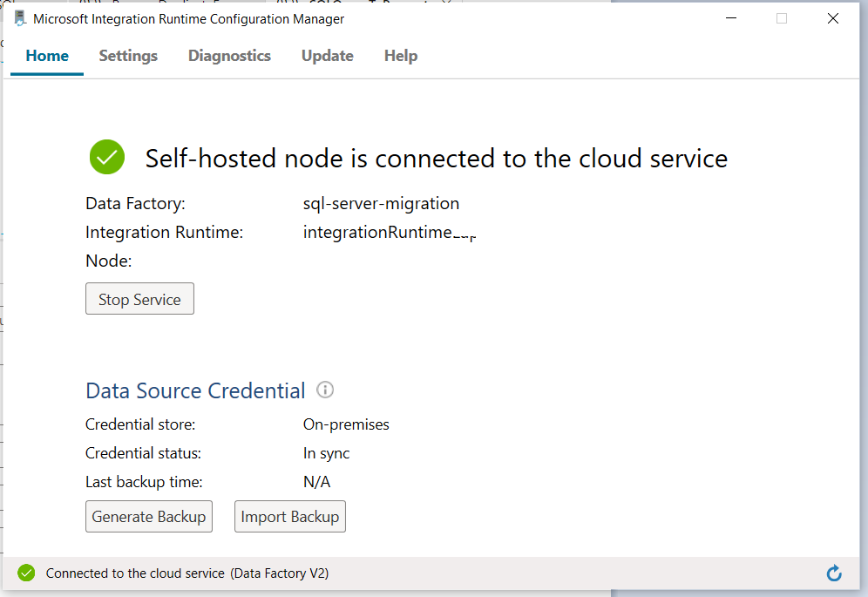Image resolution: width=868 pixels, height=597 pixels.
Task: Minimize the Configuration Manager window
Action: click(x=730, y=18)
